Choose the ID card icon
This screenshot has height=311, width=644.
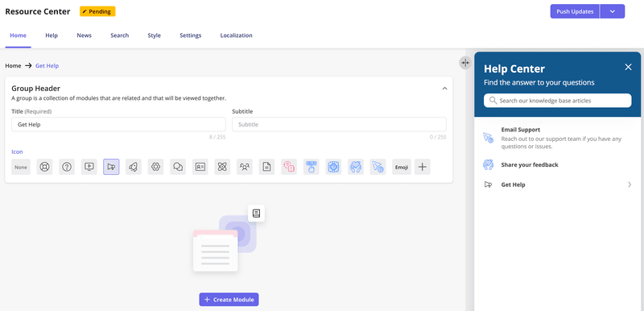click(200, 167)
